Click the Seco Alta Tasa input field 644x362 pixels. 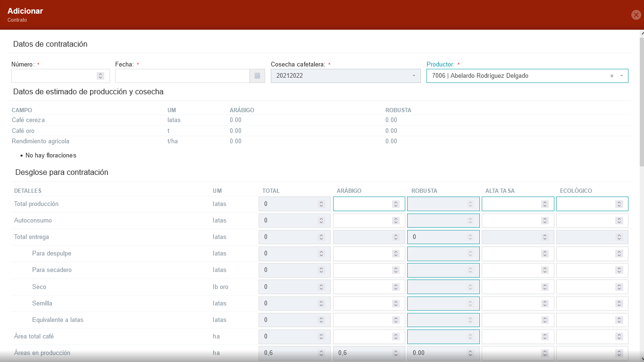click(511, 287)
